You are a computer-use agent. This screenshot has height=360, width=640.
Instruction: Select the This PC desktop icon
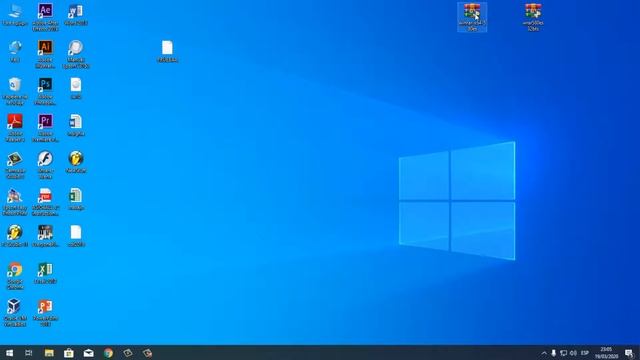point(15,15)
